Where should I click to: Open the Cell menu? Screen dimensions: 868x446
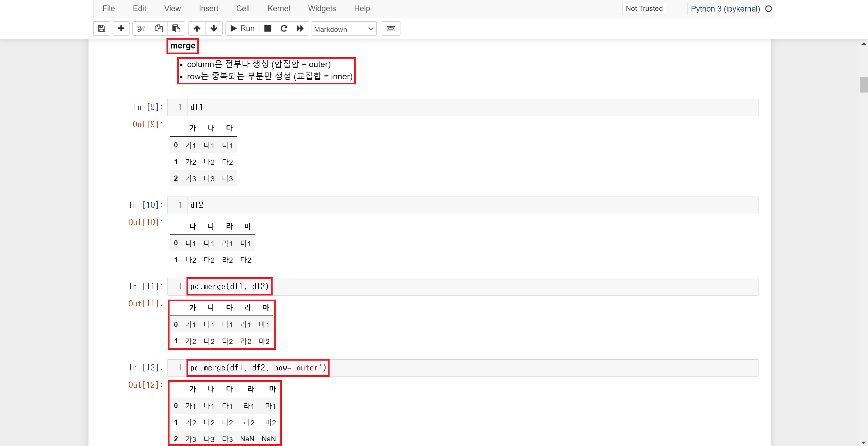pyautogui.click(x=243, y=8)
